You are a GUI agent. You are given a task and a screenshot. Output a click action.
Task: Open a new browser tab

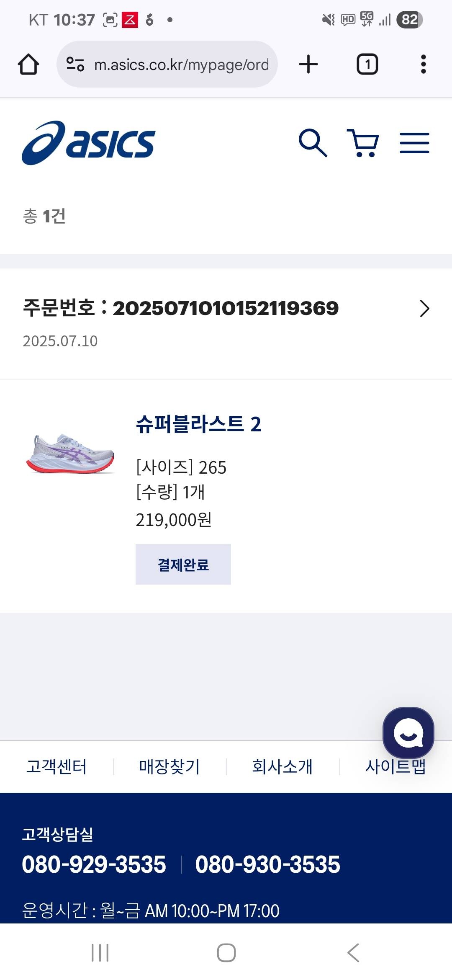point(308,64)
